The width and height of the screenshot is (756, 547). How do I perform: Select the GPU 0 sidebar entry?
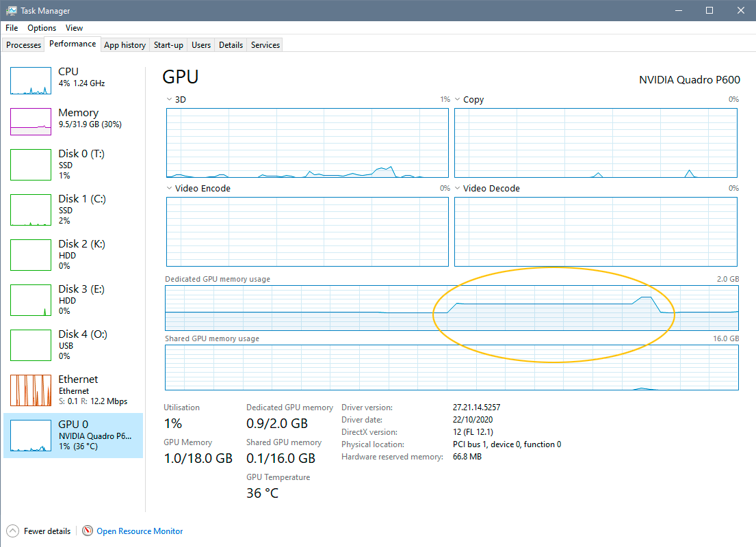pyautogui.click(x=73, y=436)
